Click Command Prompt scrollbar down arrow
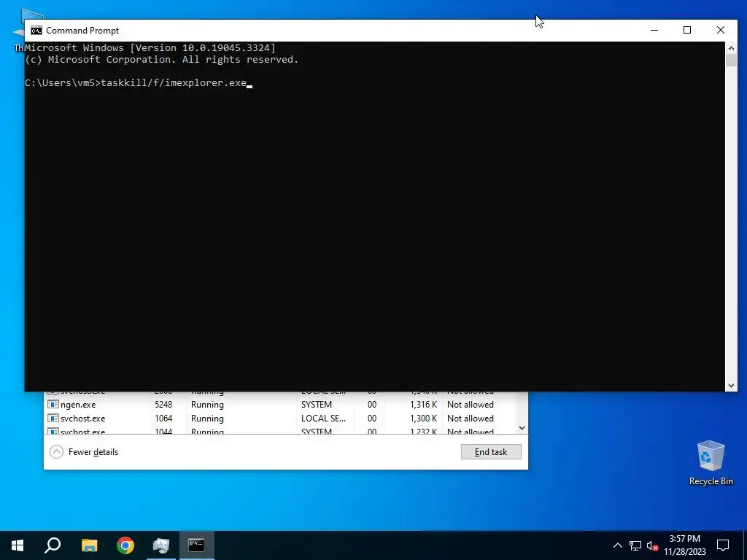 click(x=731, y=386)
